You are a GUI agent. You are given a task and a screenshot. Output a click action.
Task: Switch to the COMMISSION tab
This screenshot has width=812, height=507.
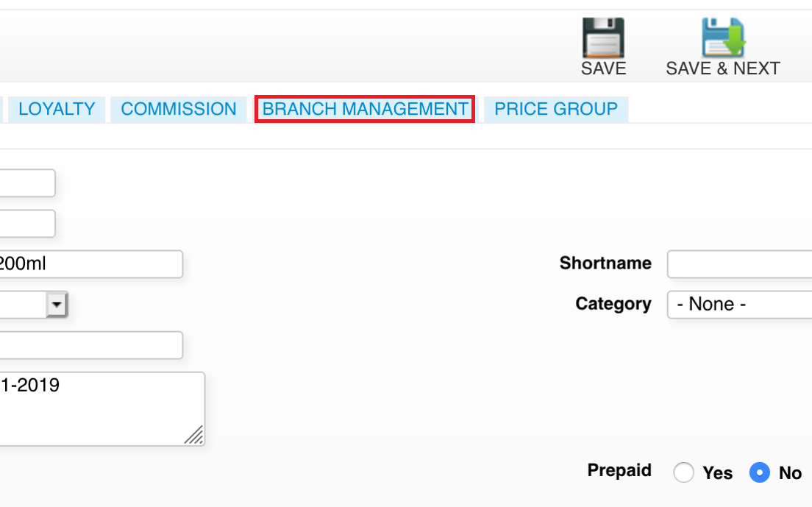click(179, 109)
